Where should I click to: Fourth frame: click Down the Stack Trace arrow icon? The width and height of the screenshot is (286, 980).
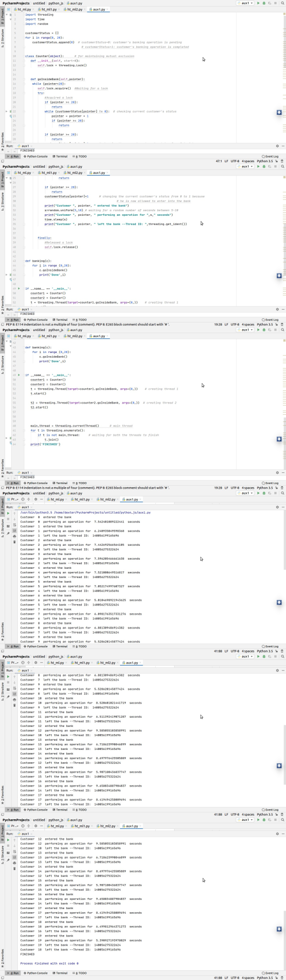[14, 519]
